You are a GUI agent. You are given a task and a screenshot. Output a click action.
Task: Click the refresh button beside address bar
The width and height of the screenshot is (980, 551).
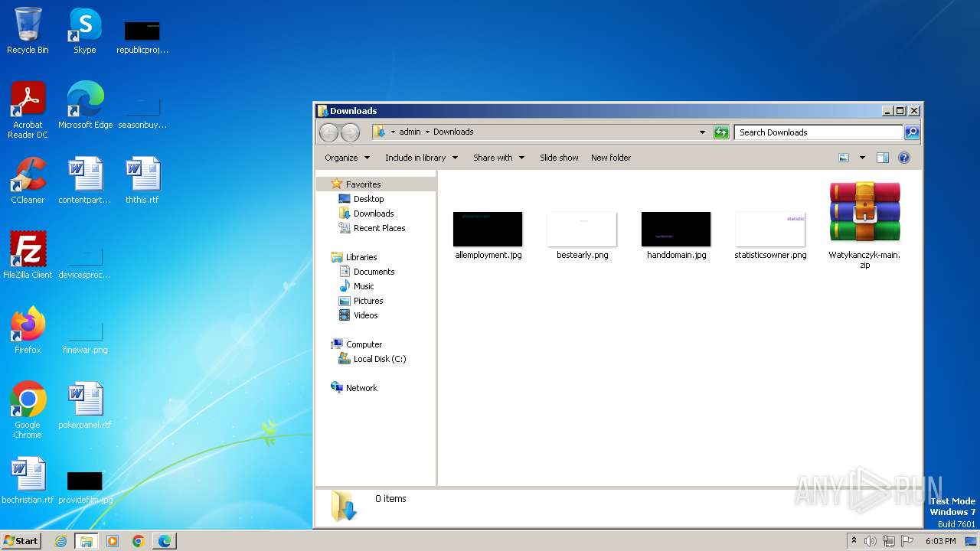click(x=721, y=132)
